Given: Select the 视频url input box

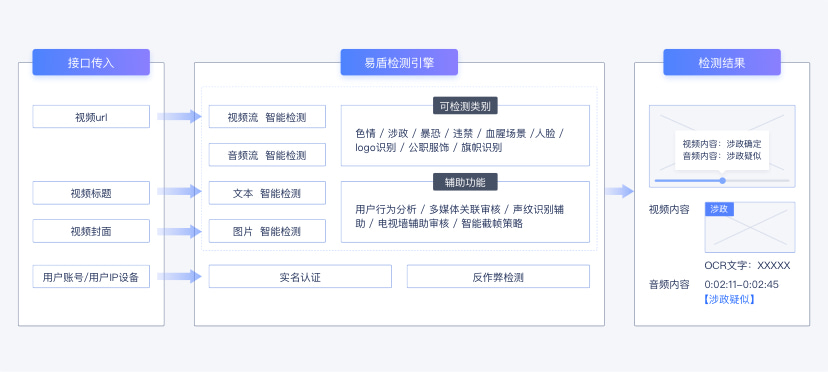Looking at the screenshot, I should pyautogui.click(x=91, y=117).
